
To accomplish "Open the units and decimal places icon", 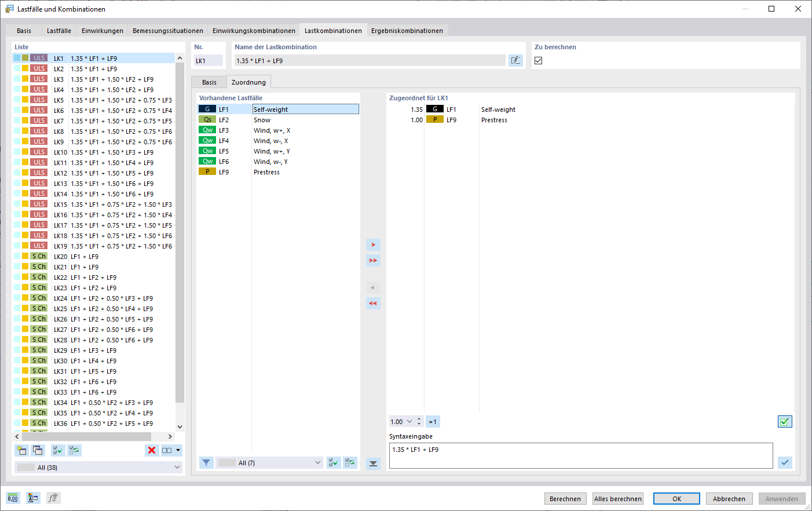I will [x=13, y=498].
